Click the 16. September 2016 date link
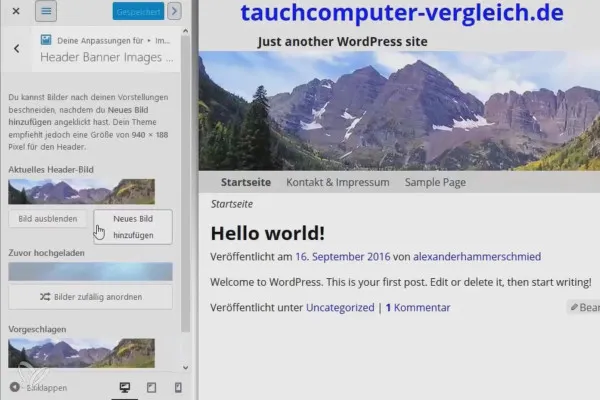This screenshot has width=600, height=400. pos(343,256)
